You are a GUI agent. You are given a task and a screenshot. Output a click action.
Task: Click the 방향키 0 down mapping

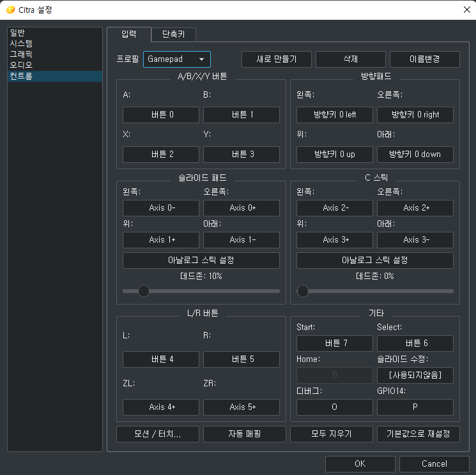(x=415, y=155)
